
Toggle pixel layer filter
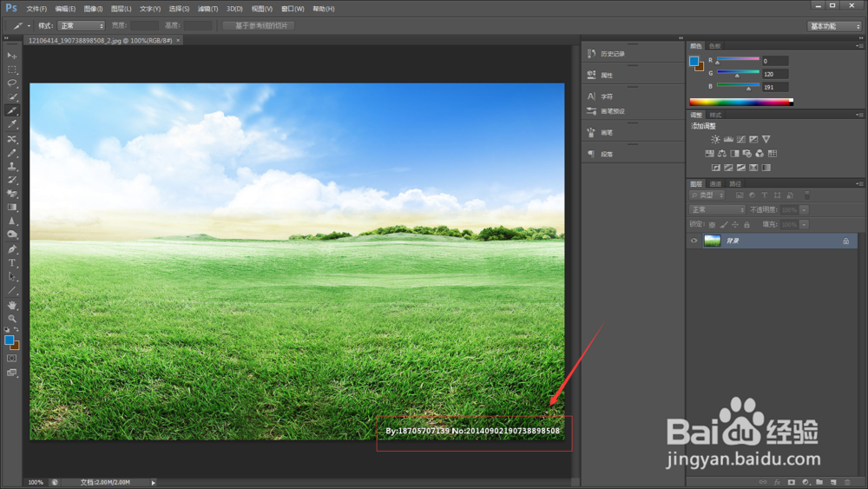click(x=739, y=195)
